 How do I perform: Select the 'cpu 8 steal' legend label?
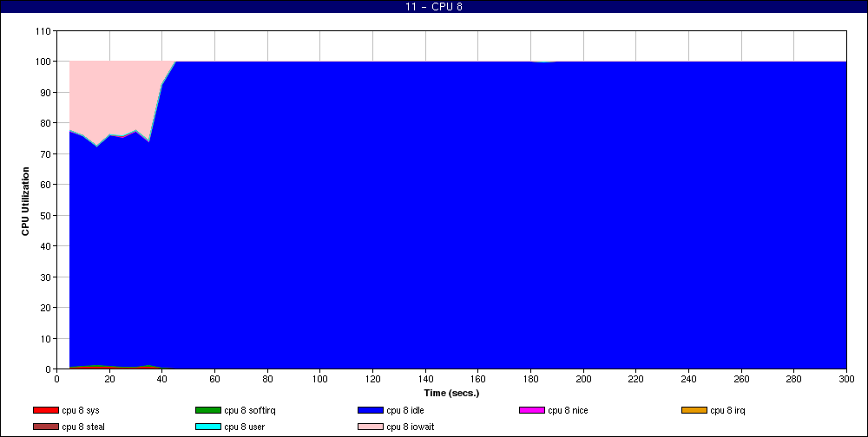point(83,427)
